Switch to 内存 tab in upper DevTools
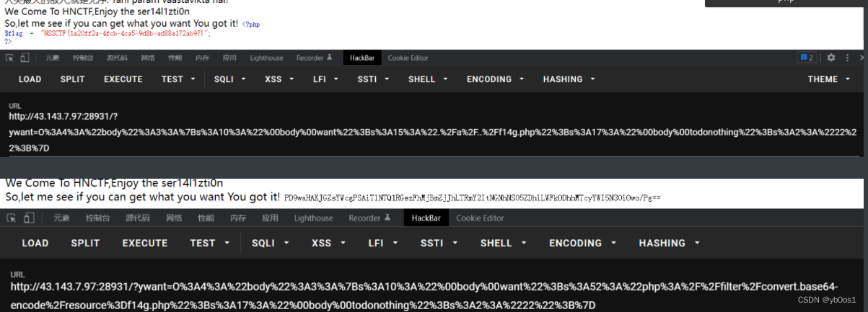Viewport: 868px width, 312px height. pyautogui.click(x=203, y=58)
